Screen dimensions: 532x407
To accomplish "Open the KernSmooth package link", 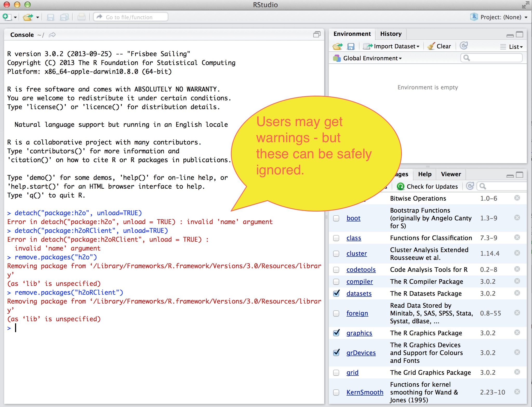I will [365, 392].
